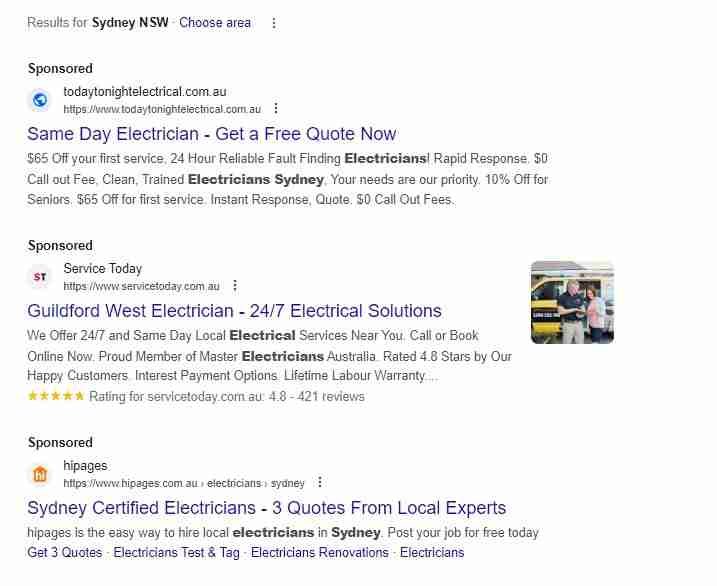Image resolution: width=717 pixels, height=586 pixels.
Task: Open three-dot menu beside servicetoday URL
Action: (x=235, y=286)
